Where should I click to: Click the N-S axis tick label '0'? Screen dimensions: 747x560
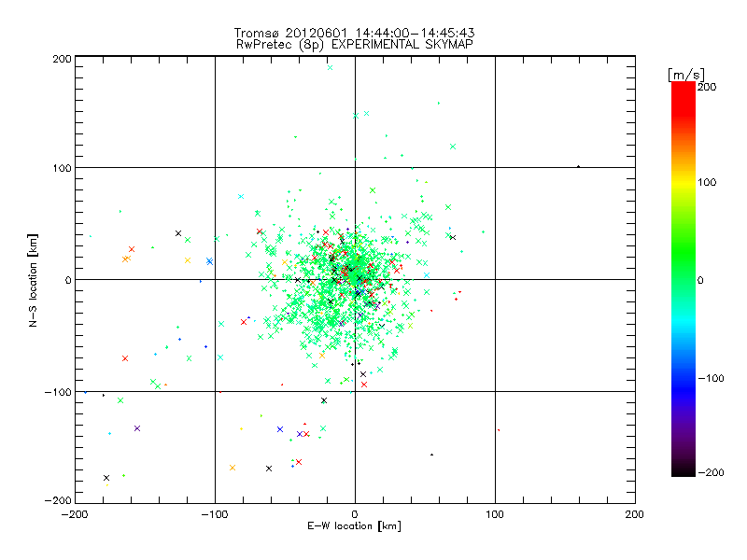pyautogui.click(x=68, y=280)
